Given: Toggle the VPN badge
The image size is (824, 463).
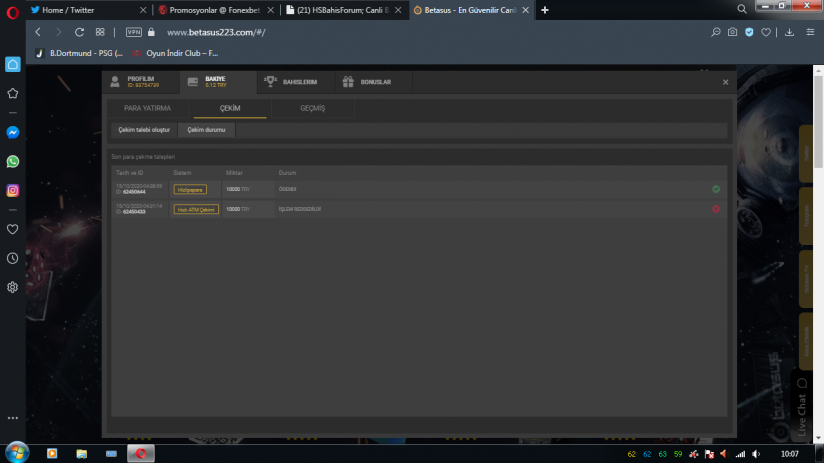Looking at the screenshot, I should point(133,32).
